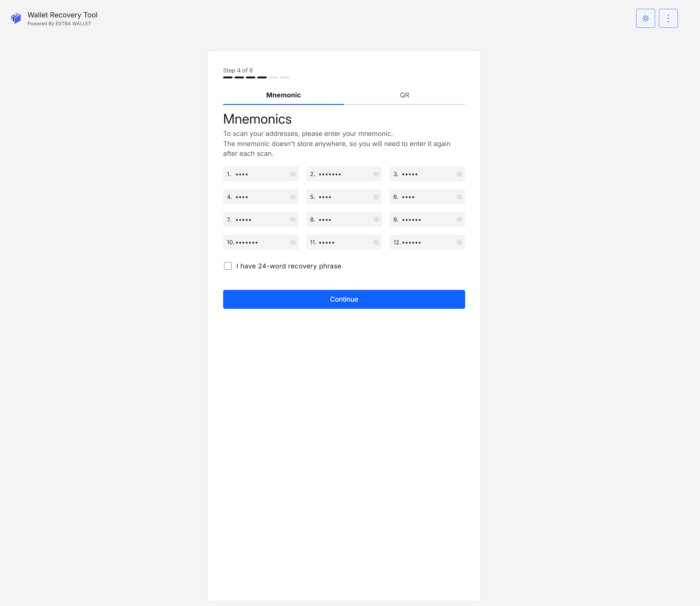Show word 10 using eye icon
Screen dimensions: 700x606
pos(293,242)
